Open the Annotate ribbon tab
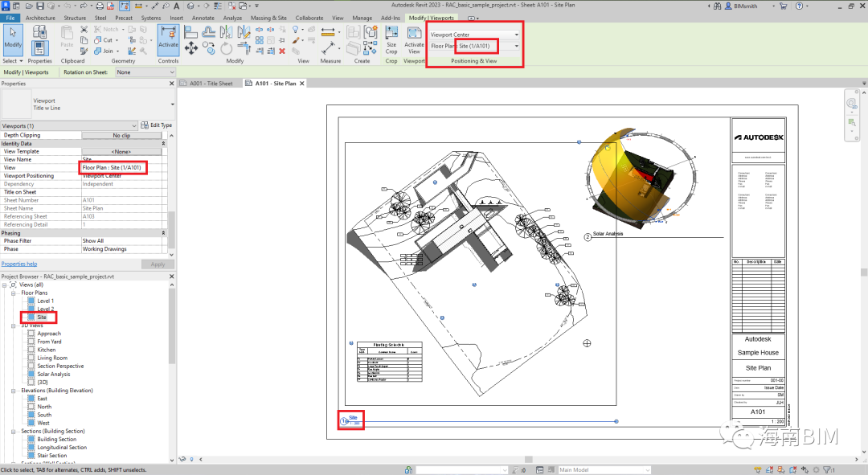The height and width of the screenshot is (475, 868). point(203,18)
